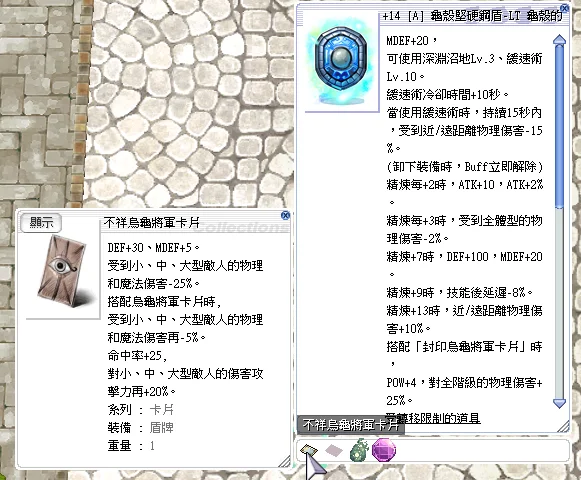Click the text 搭配「封印烏龜將軍卡片」時
Image resolution: width=581 pixels, height=480 pixels.
click(464, 347)
